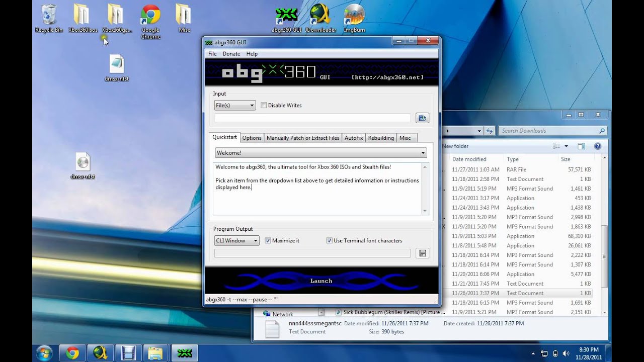
Task: Open the Recycle Bin desktop icon
Action: 49,19
